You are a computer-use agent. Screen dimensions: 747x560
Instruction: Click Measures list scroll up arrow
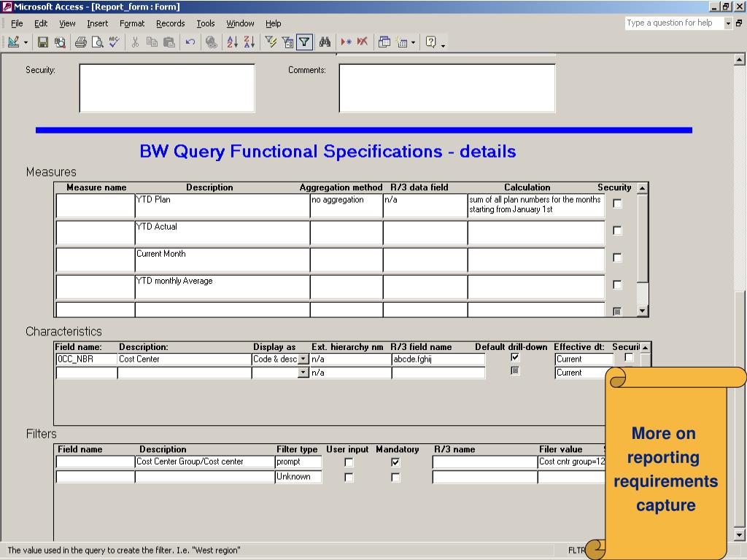pos(642,188)
